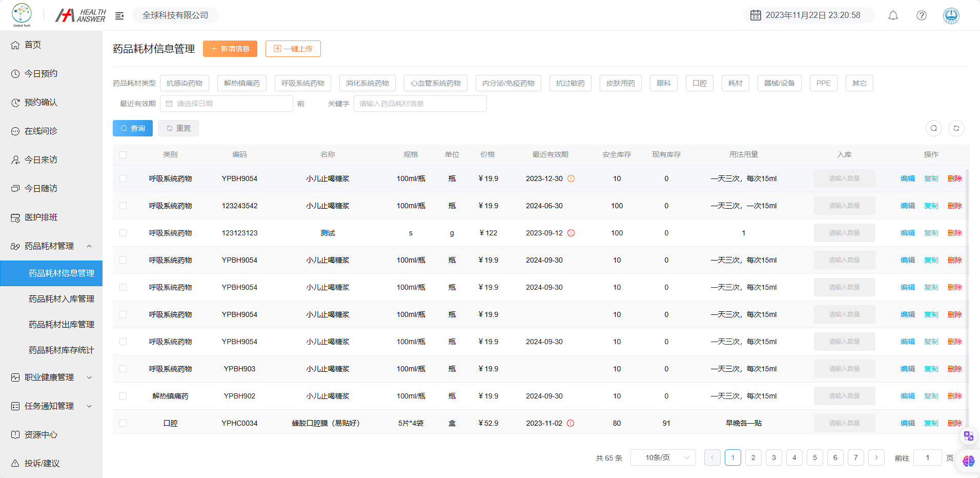The height and width of the screenshot is (478, 980).
Task: Open 今日预约 in sidebar
Action: [51, 74]
